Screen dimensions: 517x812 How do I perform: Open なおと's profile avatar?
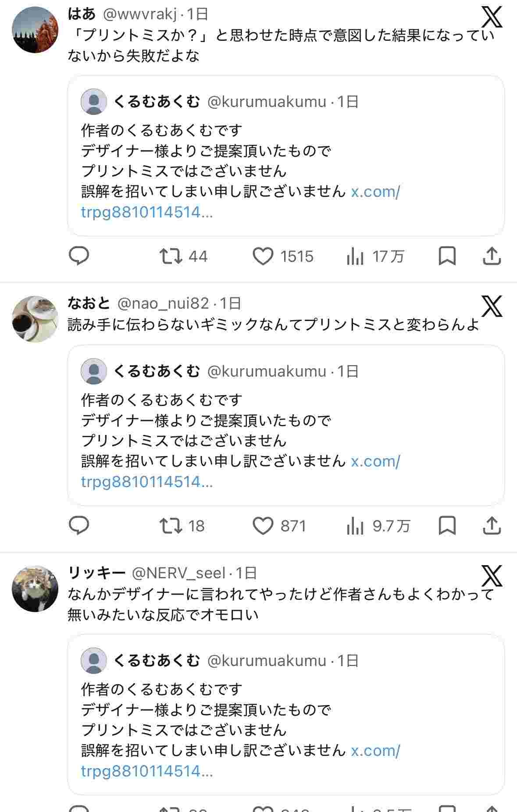35,319
